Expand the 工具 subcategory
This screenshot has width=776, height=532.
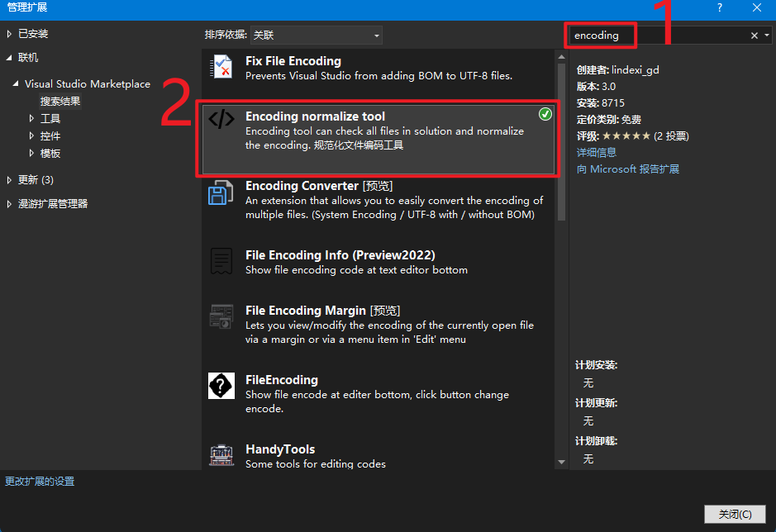31,118
